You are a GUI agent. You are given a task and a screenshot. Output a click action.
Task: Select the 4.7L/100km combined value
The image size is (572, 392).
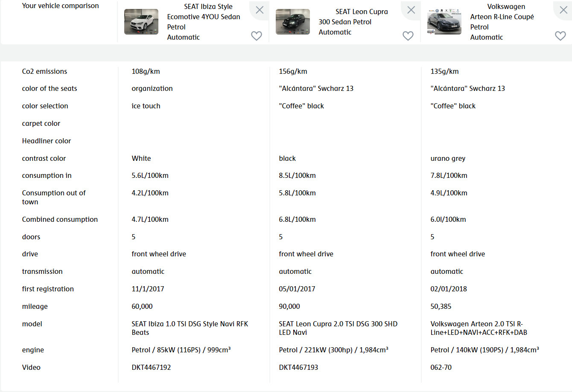pos(150,220)
